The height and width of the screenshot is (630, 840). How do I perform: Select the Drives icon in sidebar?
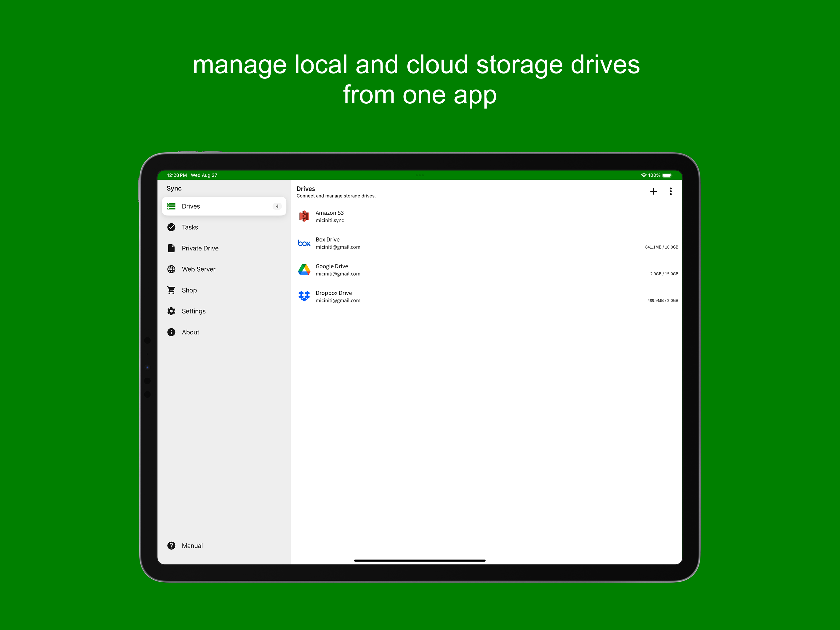[x=172, y=206]
